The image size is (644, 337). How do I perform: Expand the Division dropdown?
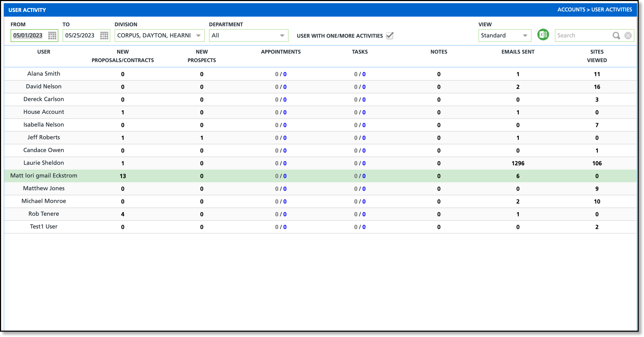(x=198, y=36)
